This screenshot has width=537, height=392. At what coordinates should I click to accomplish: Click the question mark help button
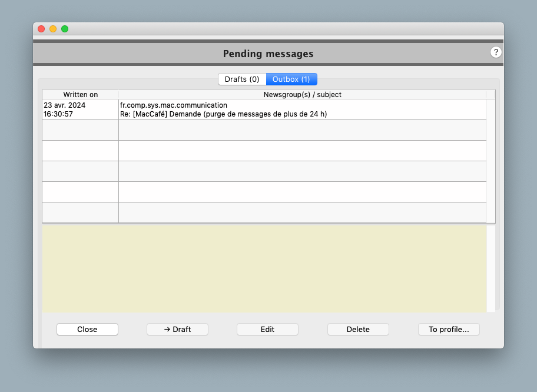(x=496, y=52)
